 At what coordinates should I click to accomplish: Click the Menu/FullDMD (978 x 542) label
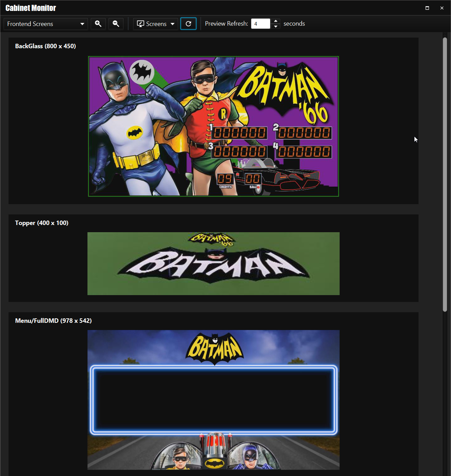[53, 321]
